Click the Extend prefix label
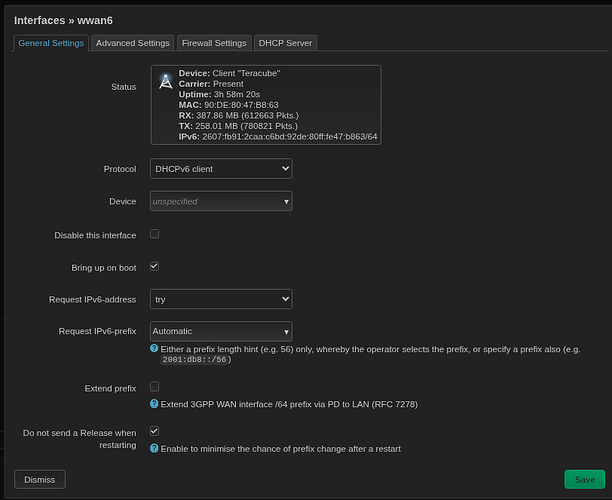The height and width of the screenshot is (500, 612). click(x=110, y=388)
